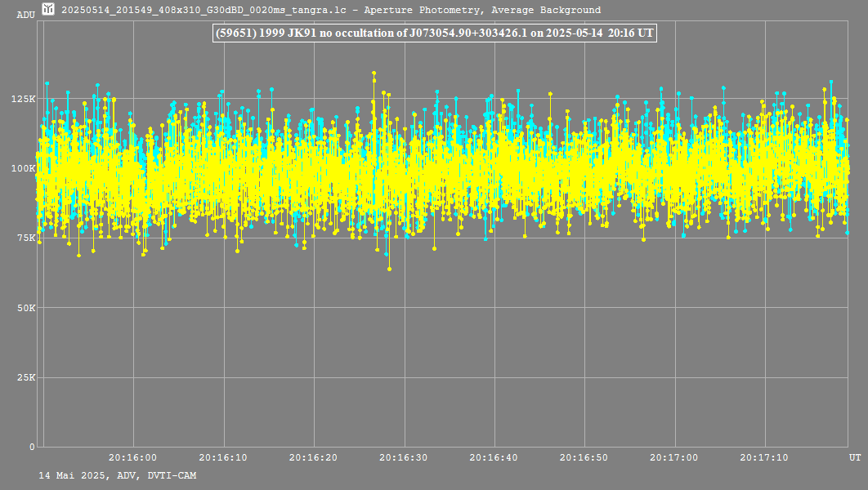The width and height of the screenshot is (868, 490).
Task: Click the 20:17:10 time axis label
Action: (x=765, y=458)
